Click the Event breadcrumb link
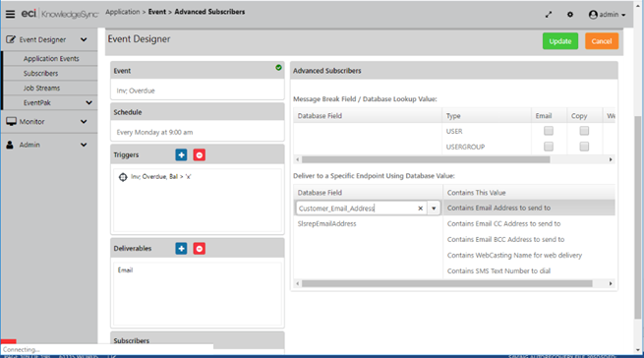The height and width of the screenshot is (358, 644). pos(157,12)
